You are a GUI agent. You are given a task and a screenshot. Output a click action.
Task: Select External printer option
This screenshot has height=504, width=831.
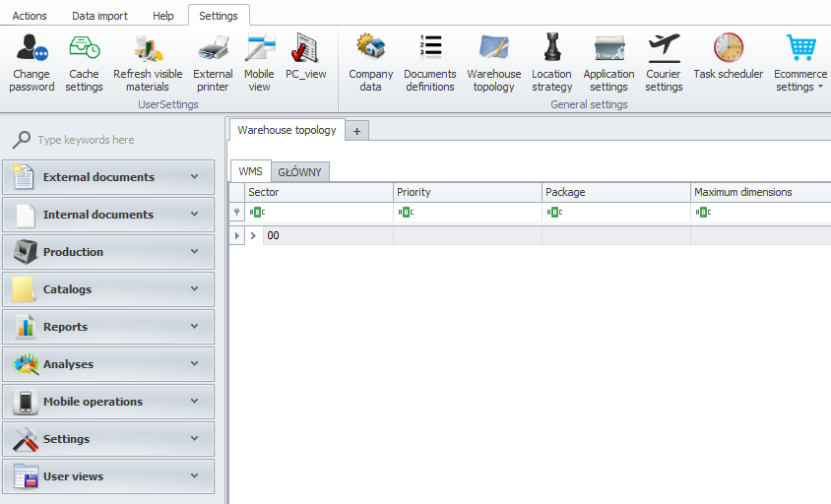tap(213, 62)
